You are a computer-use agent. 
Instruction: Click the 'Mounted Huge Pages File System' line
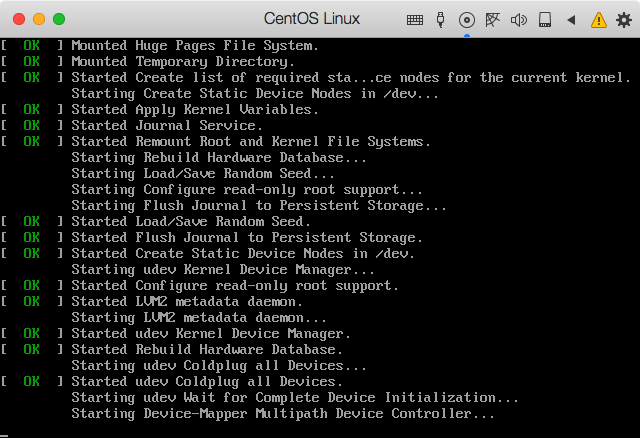195,46
